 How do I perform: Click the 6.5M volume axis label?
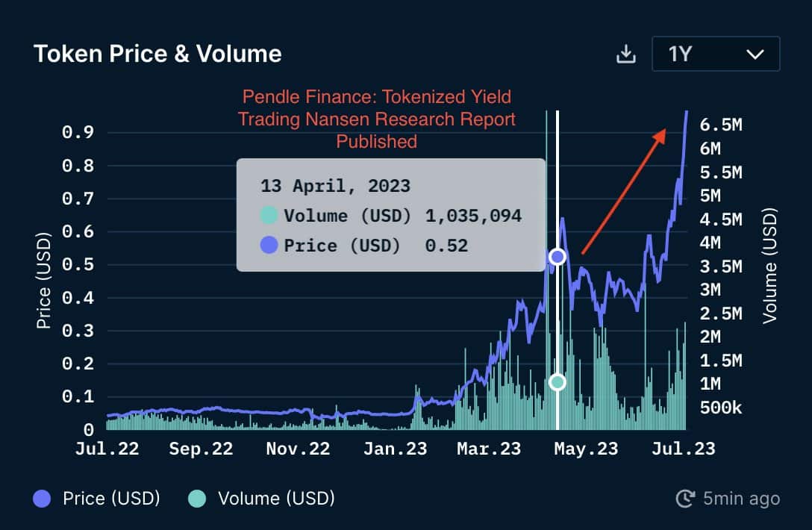721,125
